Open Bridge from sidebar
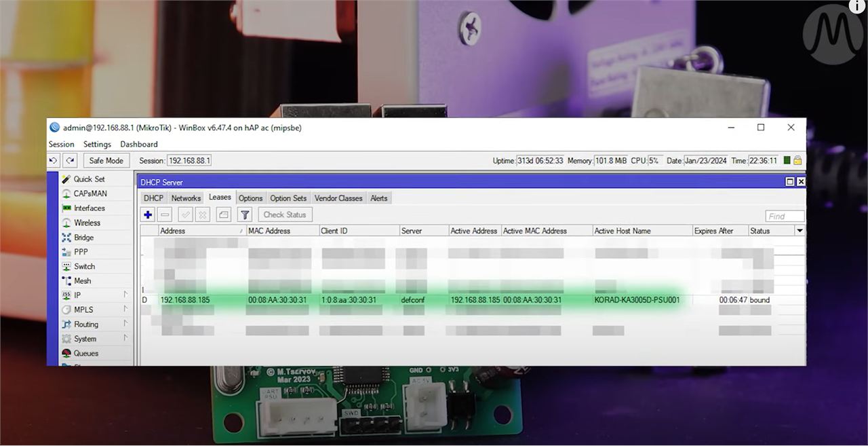The width and height of the screenshot is (868, 446). tap(84, 238)
